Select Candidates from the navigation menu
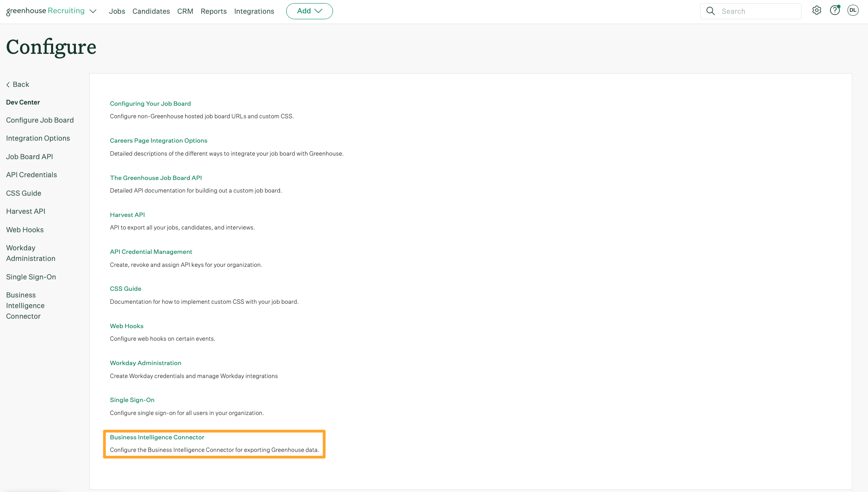The image size is (868, 492). click(151, 11)
